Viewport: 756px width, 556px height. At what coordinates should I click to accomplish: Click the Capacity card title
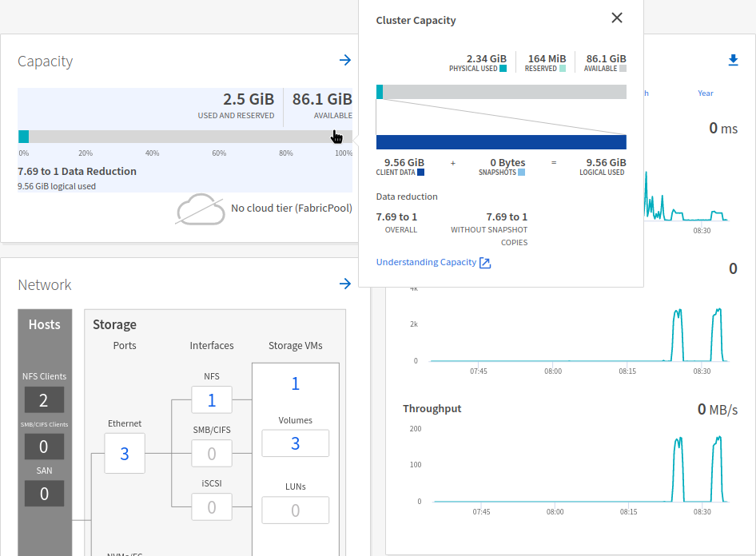pos(46,62)
